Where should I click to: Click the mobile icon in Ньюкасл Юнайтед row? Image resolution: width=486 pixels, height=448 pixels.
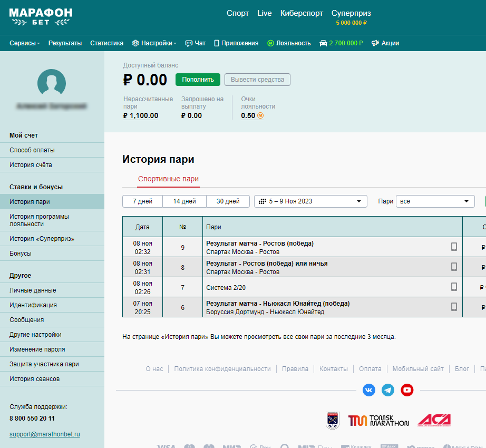point(454,307)
